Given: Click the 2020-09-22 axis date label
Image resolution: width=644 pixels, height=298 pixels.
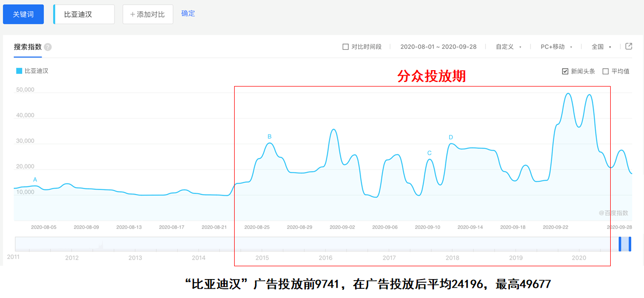Looking at the screenshot, I should [x=555, y=227].
